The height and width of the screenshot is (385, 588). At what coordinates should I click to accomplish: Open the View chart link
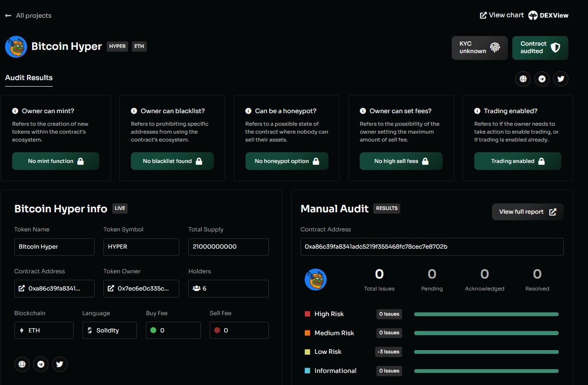point(502,15)
